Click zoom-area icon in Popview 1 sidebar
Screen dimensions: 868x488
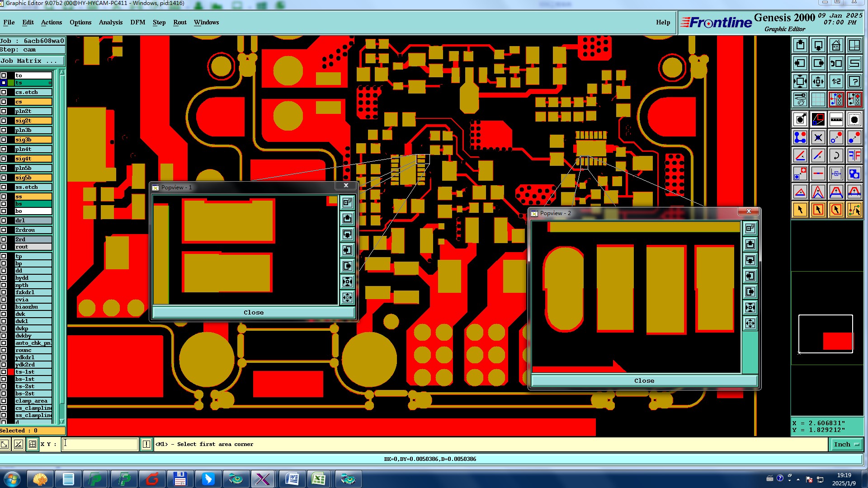point(347,202)
